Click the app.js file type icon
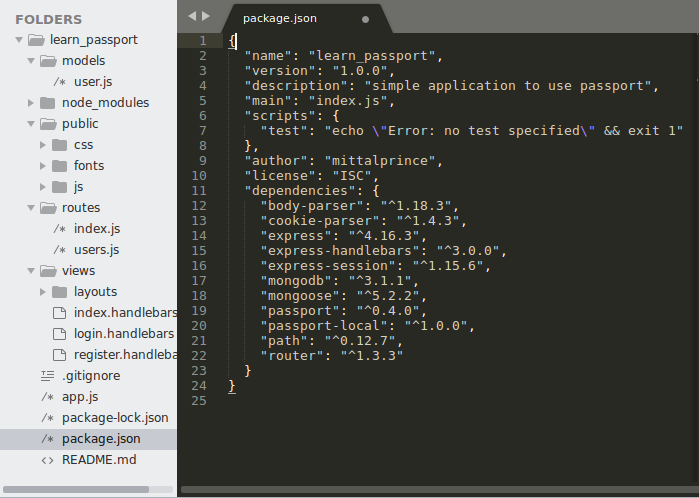 click(48, 397)
